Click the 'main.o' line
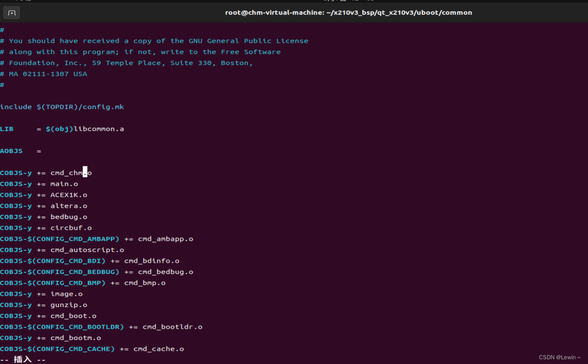This screenshot has width=588, height=364. point(39,184)
